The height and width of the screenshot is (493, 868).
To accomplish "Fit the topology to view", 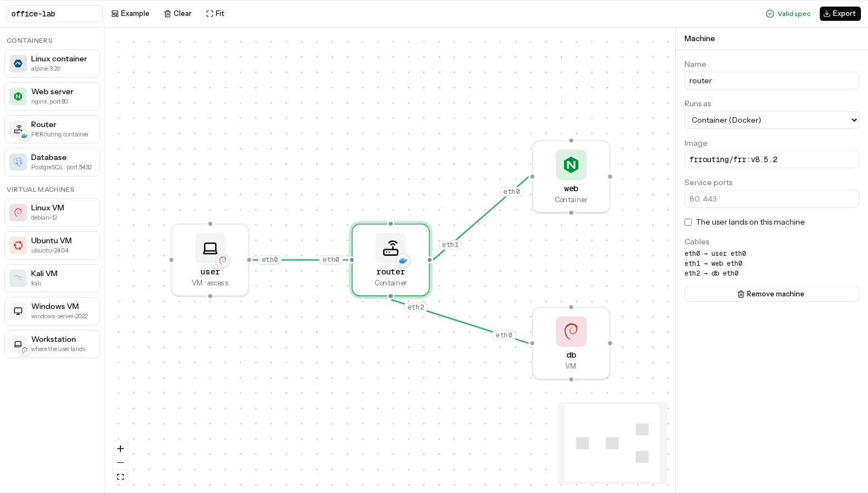I will 215,14.
